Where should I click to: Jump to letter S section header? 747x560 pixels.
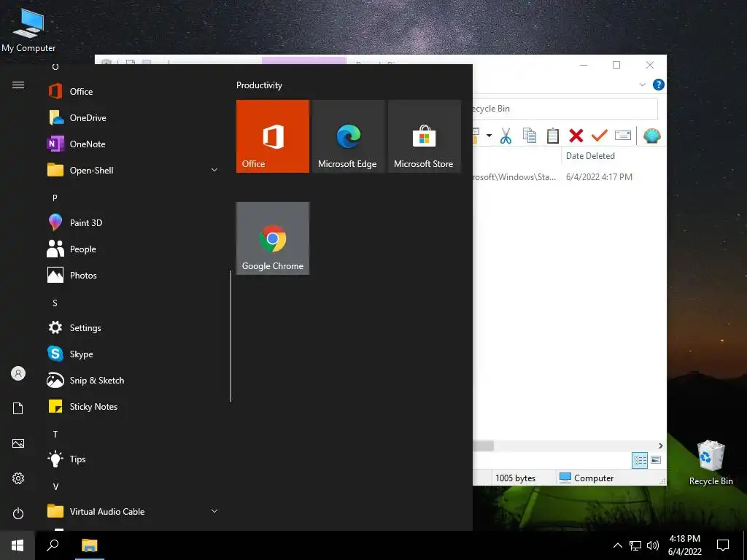pos(55,303)
